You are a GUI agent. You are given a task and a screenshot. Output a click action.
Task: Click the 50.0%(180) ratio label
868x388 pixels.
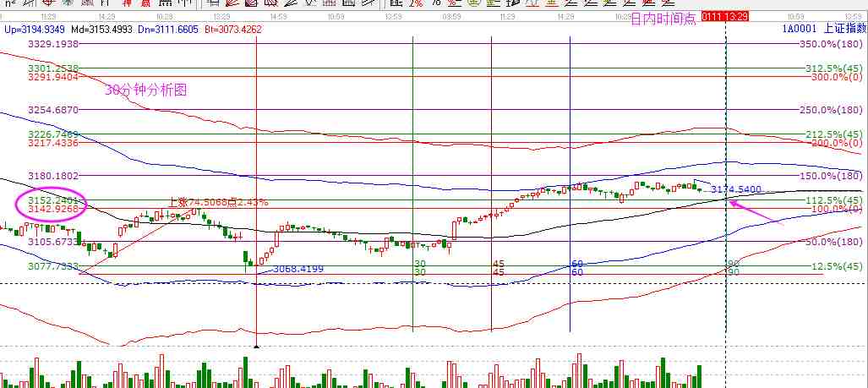point(833,242)
